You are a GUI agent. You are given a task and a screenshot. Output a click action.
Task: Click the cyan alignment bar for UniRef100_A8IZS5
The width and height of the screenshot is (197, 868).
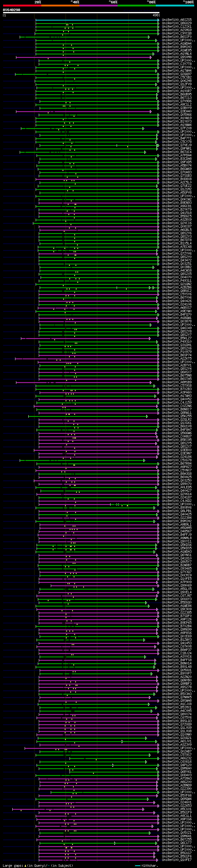(98, 20)
